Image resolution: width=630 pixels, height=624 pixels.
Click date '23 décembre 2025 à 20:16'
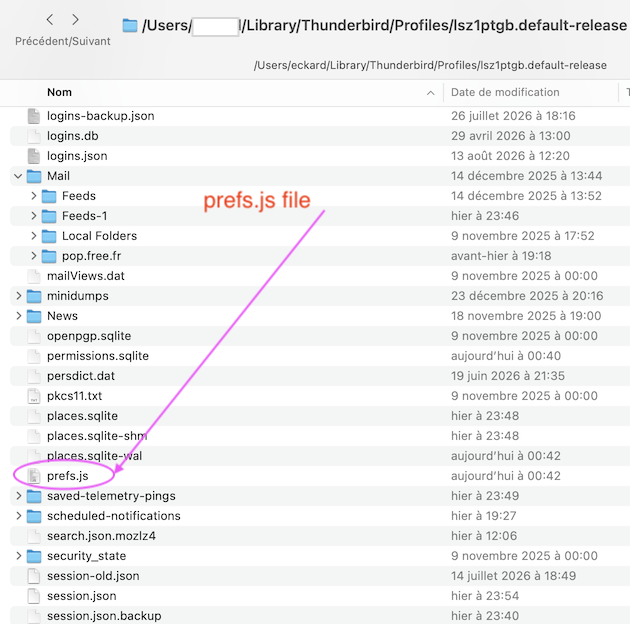[527, 296]
